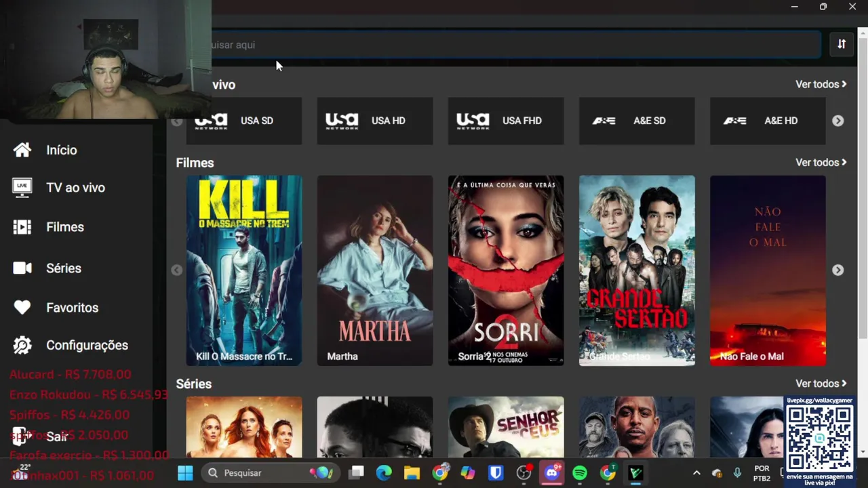Open microphone tray icon

pos(737,473)
